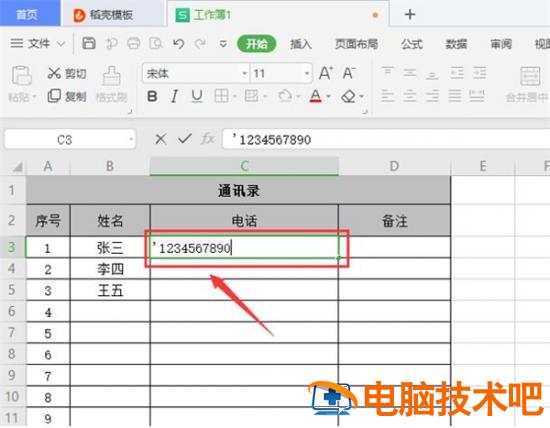Switch to the 插入 ribbon tab
The height and width of the screenshot is (428, 550).
click(x=301, y=44)
